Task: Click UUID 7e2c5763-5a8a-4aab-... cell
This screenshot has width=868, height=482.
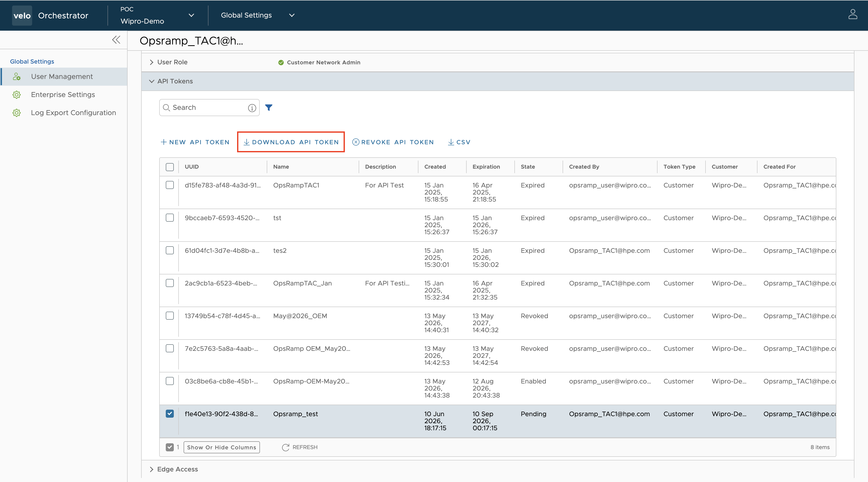Action: 221,349
